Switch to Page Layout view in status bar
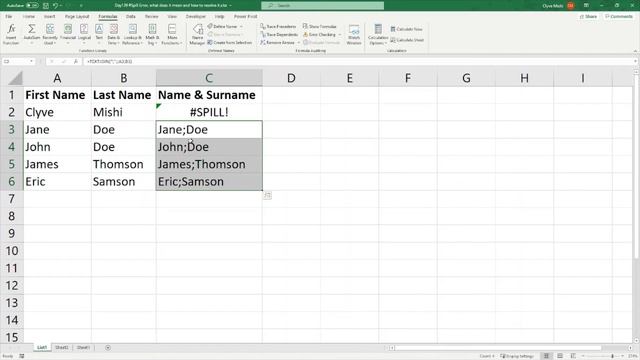Image resolution: width=640 pixels, height=360 pixels. point(560,356)
